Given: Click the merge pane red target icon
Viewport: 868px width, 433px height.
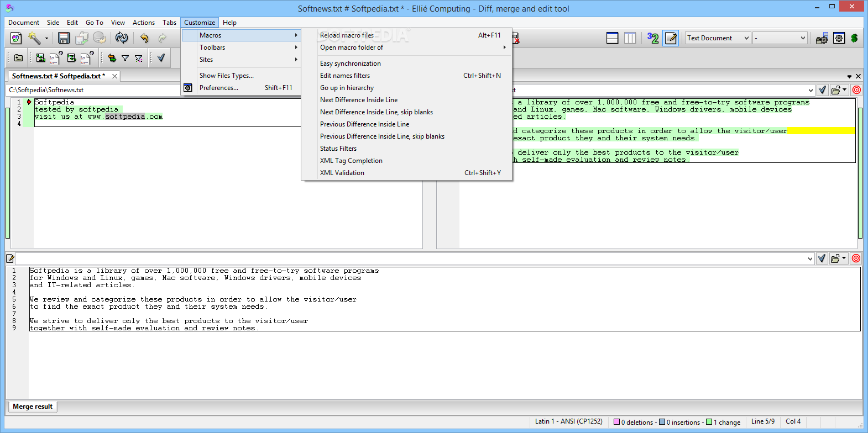Looking at the screenshot, I should tap(856, 258).
